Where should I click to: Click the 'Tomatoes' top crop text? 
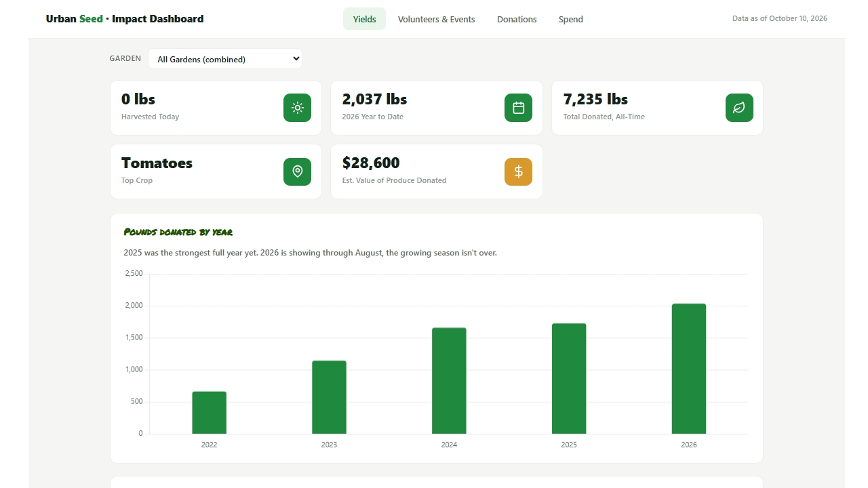point(157,163)
